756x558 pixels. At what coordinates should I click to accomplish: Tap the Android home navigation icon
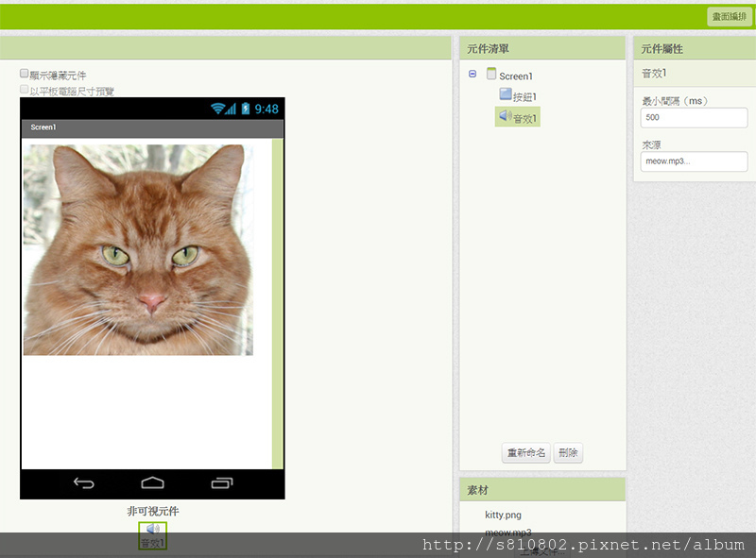[152, 482]
